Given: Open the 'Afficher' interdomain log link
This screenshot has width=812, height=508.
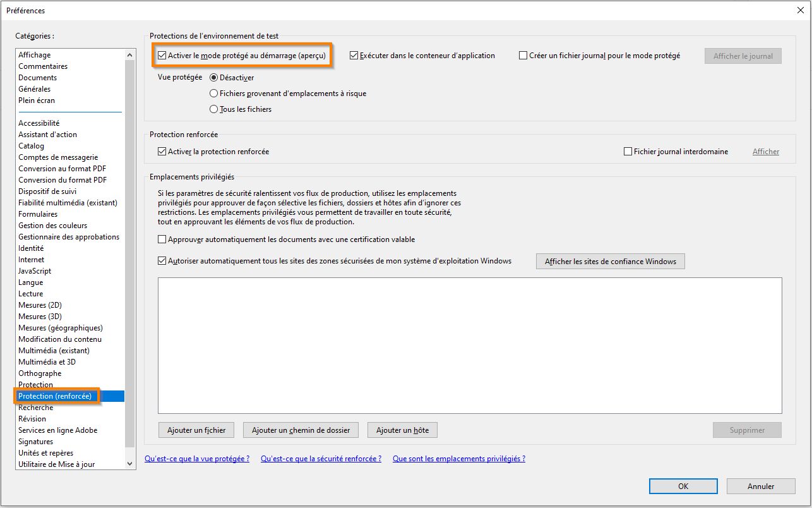Looking at the screenshot, I should [x=766, y=152].
